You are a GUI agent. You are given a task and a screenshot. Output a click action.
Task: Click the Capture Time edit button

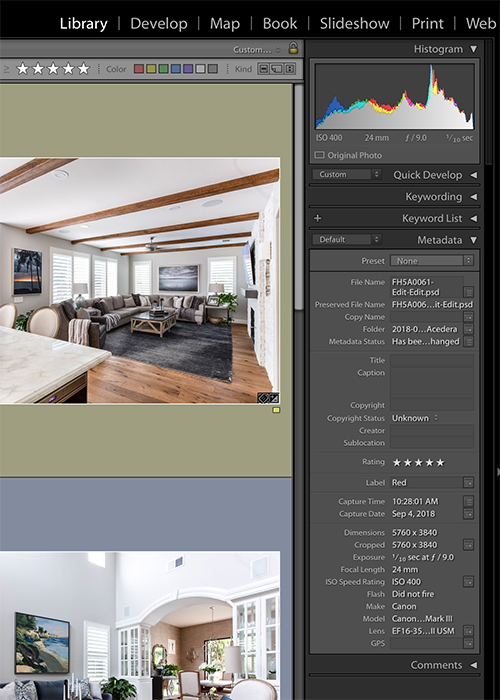click(x=468, y=501)
